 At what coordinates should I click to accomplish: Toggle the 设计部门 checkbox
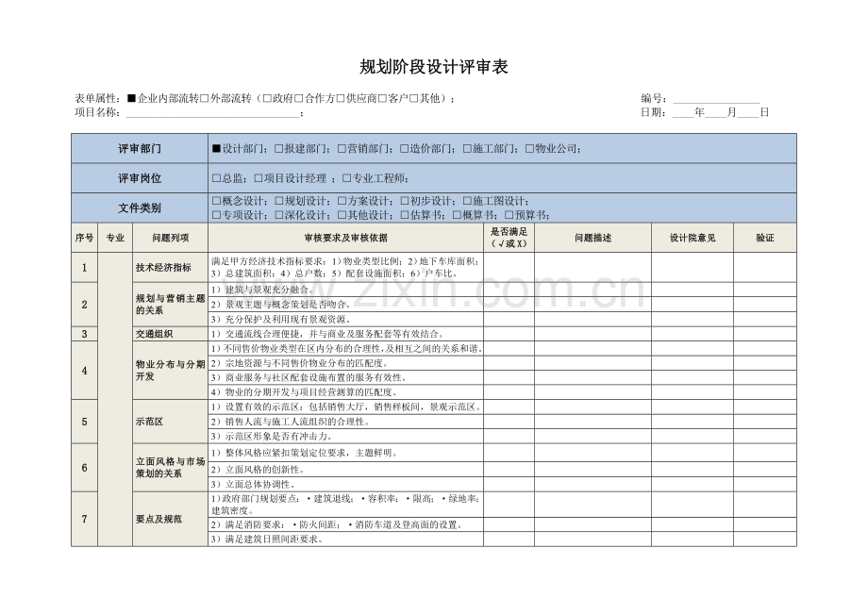pos(216,149)
